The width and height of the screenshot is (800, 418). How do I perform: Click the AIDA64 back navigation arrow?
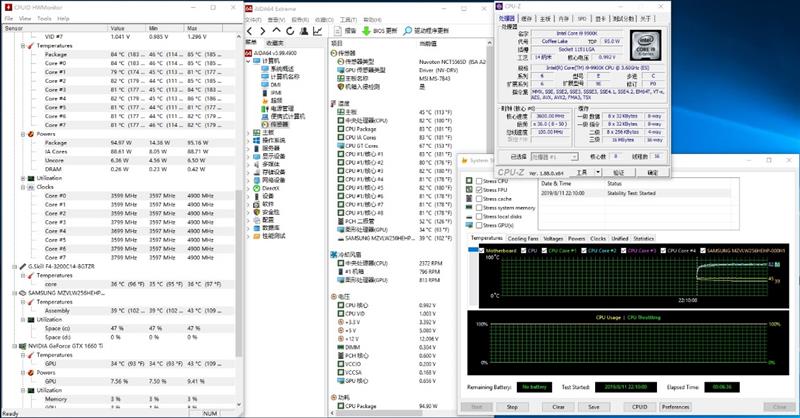click(248, 31)
